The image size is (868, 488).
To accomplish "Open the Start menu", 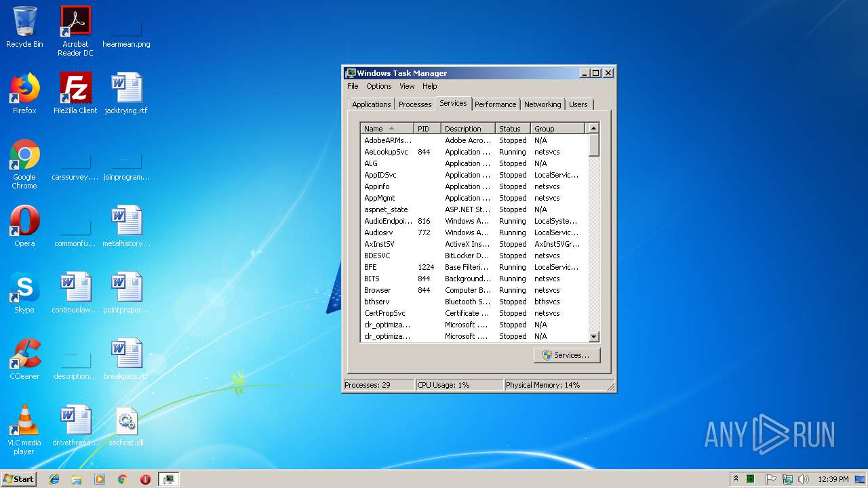I will click(x=18, y=479).
